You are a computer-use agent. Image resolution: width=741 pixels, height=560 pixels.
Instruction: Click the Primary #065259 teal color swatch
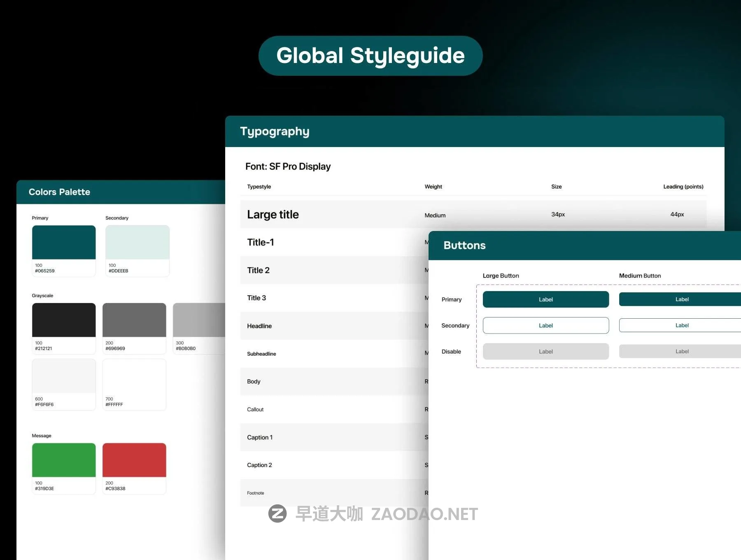64,243
